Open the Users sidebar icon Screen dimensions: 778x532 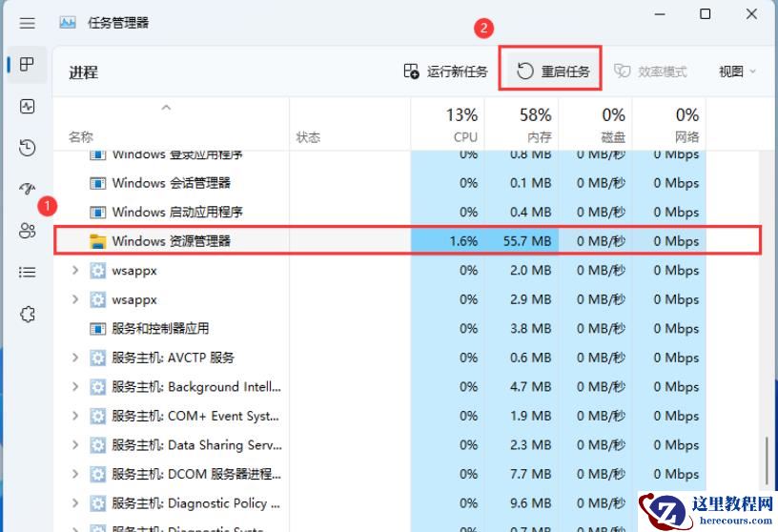coord(28,231)
